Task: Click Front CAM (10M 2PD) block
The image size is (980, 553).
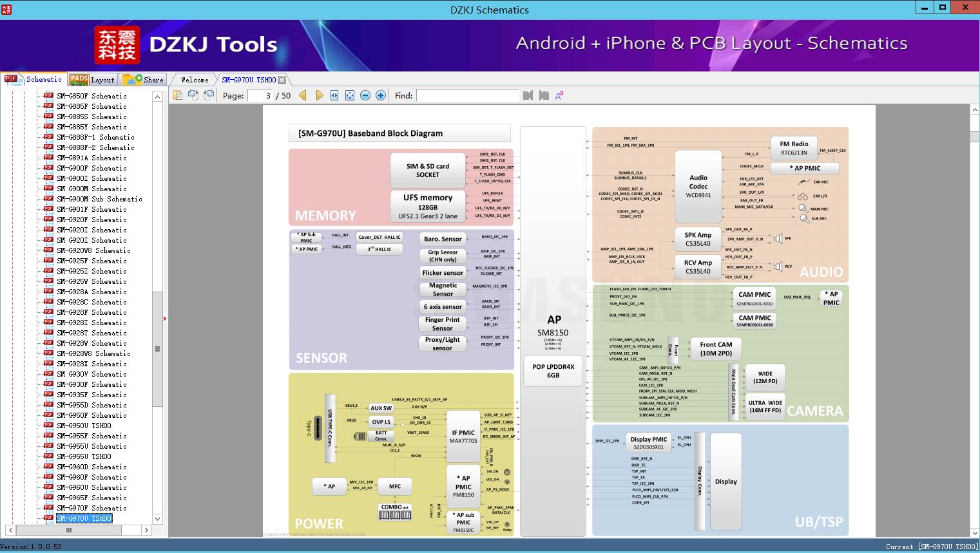Action: 716,348
